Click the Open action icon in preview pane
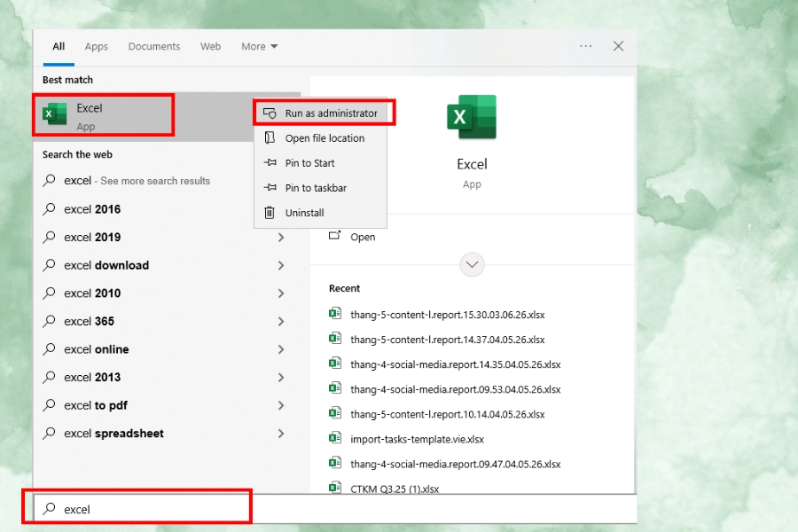The image size is (798, 532). 335,236
